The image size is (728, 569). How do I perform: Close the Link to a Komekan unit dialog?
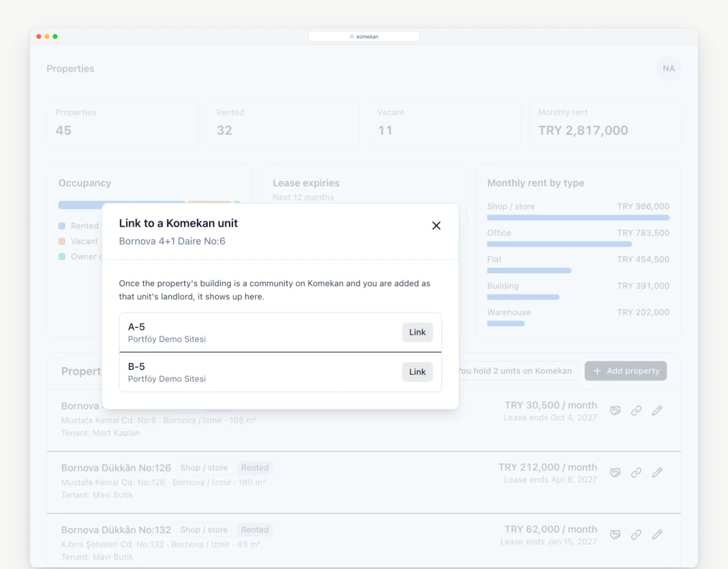click(x=436, y=226)
